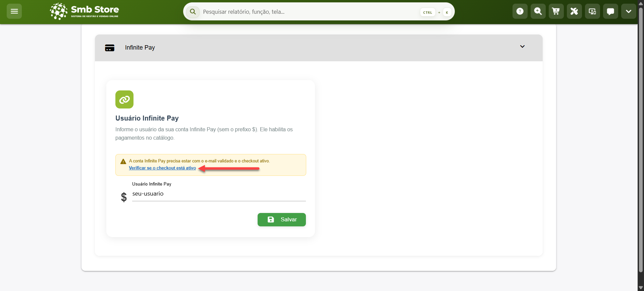Click the credit card icon beside Infinite Pay
This screenshot has height=291, width=644.
(110, 48)
